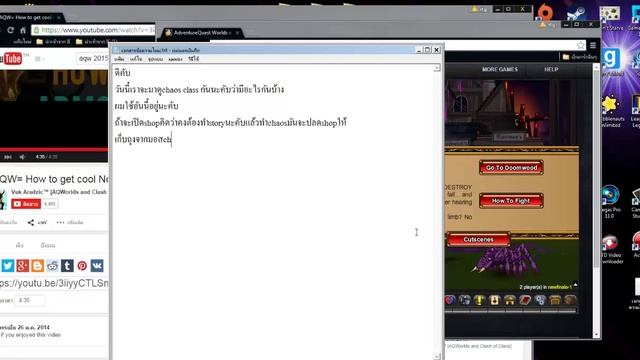Viewport: 640px width, 360px height.
Task: Click the channel avatar thumbnail
Action: [3, 200]
